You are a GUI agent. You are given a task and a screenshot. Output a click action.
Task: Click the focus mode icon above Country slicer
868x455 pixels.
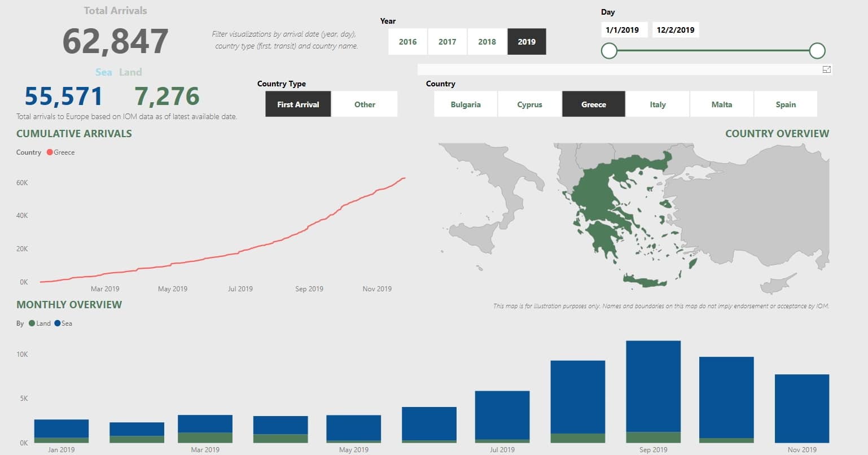(x=827, y=69)
